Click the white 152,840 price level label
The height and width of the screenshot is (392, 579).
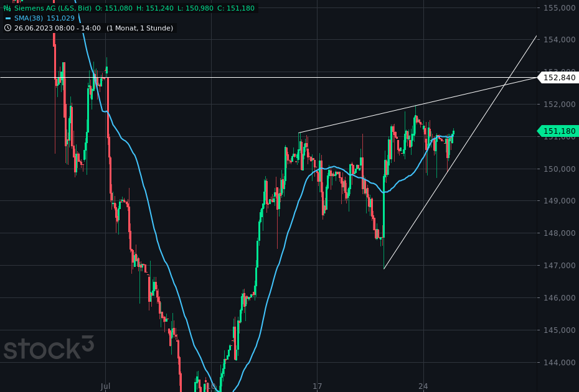(x=558, y=78)
